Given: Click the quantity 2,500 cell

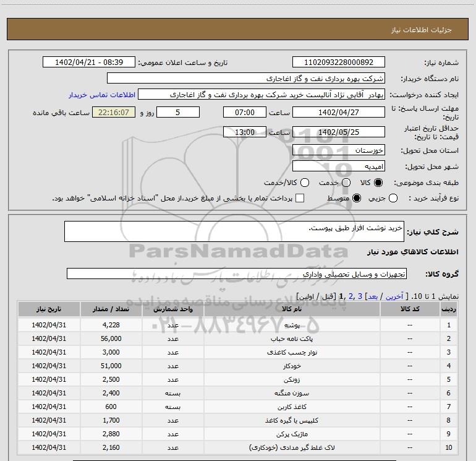Looking at the screenshot, I should [111, 379].
